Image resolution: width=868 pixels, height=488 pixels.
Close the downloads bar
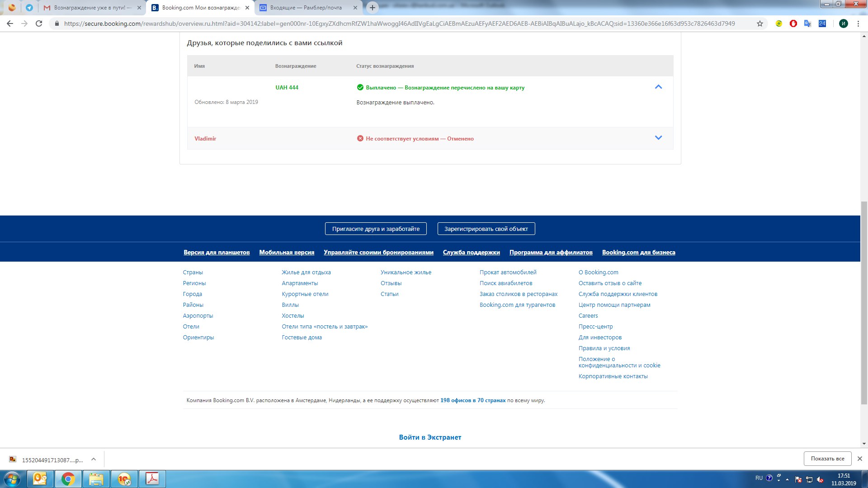pos(859,459)
